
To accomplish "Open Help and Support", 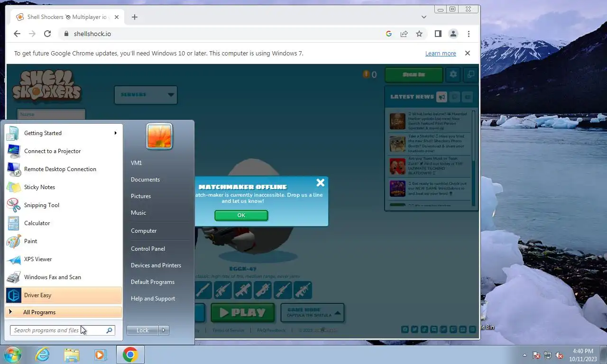I will (153, 299).
